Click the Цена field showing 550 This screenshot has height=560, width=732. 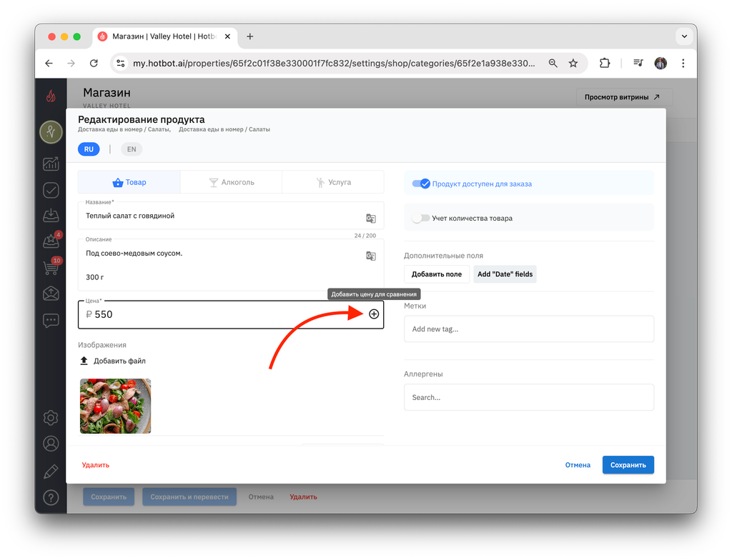[231, 314]
